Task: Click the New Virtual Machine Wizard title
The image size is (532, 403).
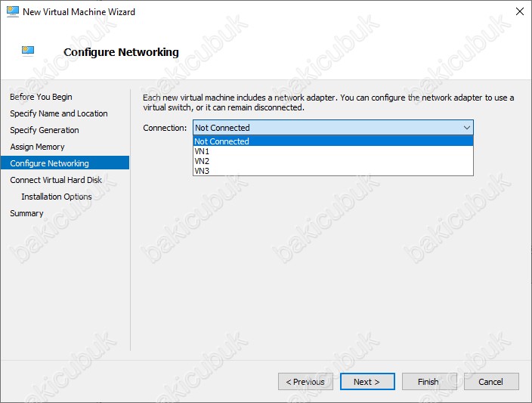Action: pos(79,12)
